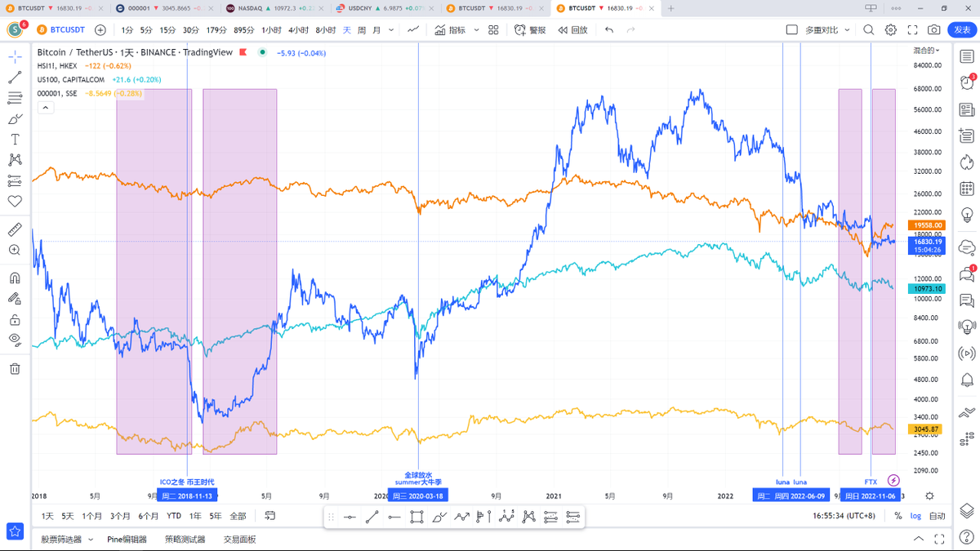Open go-to-date icon next to 全部
The height and width of the screenshot is (551, 980).
click(x=270, y=516)
